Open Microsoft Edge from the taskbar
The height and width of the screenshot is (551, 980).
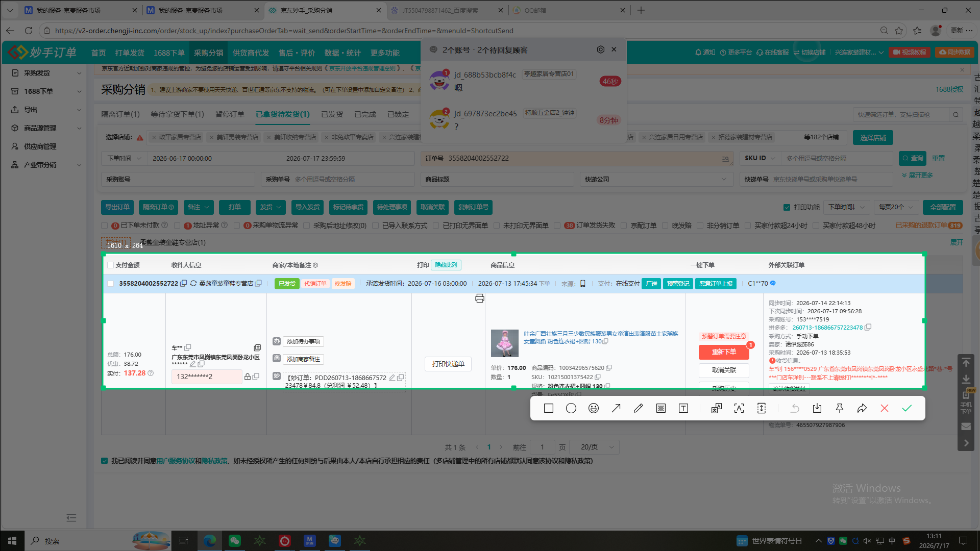[210, 541]
